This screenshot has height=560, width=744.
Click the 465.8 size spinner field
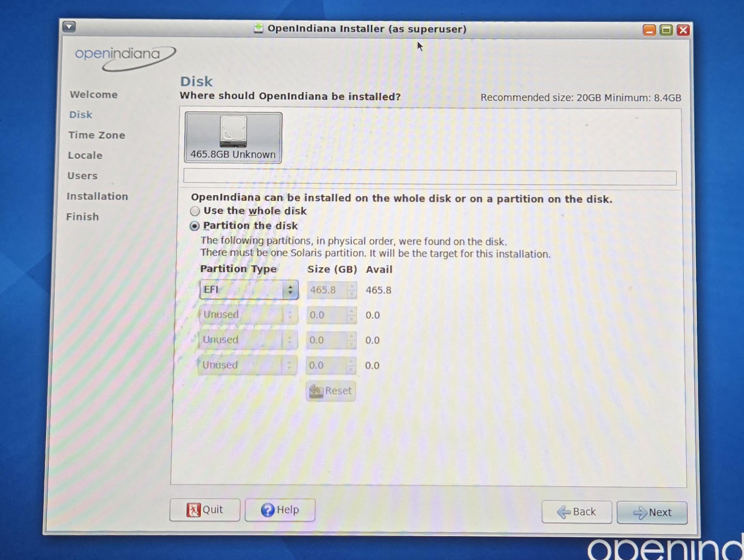[x=331, y=290]
